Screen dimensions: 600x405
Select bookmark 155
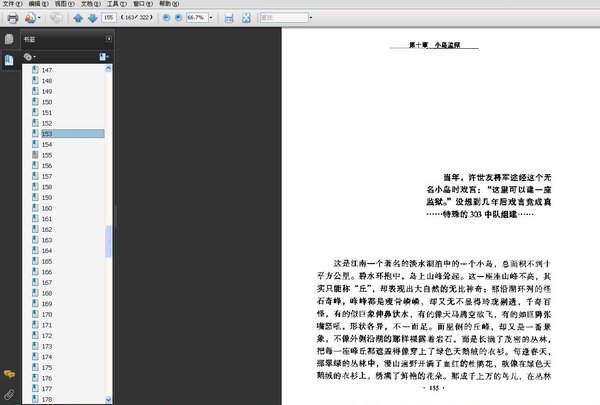click(47, 155)
